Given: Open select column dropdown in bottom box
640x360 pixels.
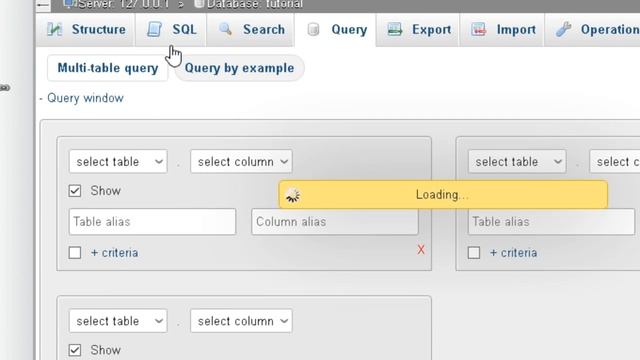Looking at the screenshot, I should pyautogui.click(x=241, y=321).
